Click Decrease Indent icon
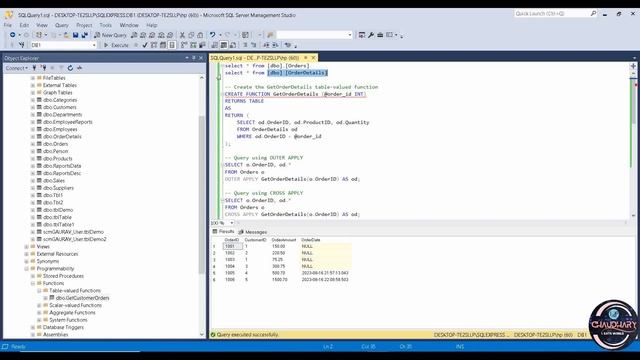Viewport: 640px width, 360px height. (266, 45)
